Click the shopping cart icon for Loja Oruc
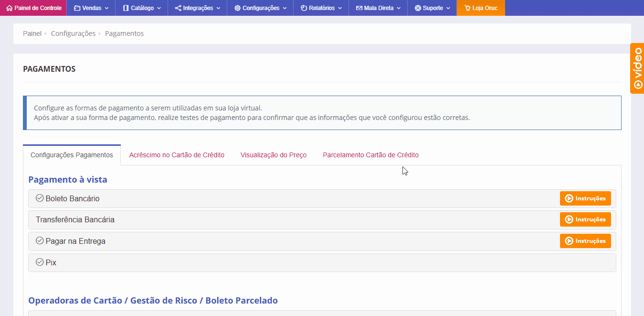Screen dimensions: 644x316 coord(467,8)
